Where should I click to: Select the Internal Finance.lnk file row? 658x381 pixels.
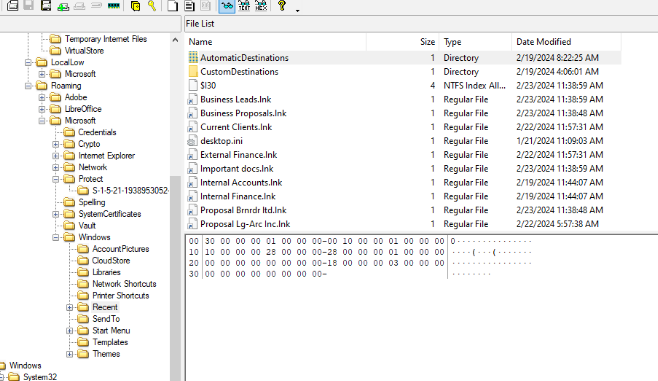403,196
